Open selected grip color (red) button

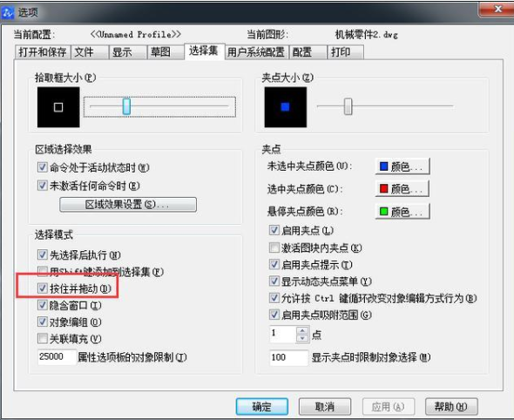pyautogui.click(x=402, y=189)
